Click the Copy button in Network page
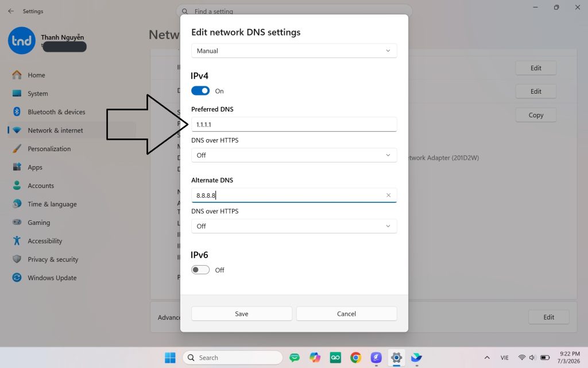This screenshot has height=368, width=588. pos(536,115)
